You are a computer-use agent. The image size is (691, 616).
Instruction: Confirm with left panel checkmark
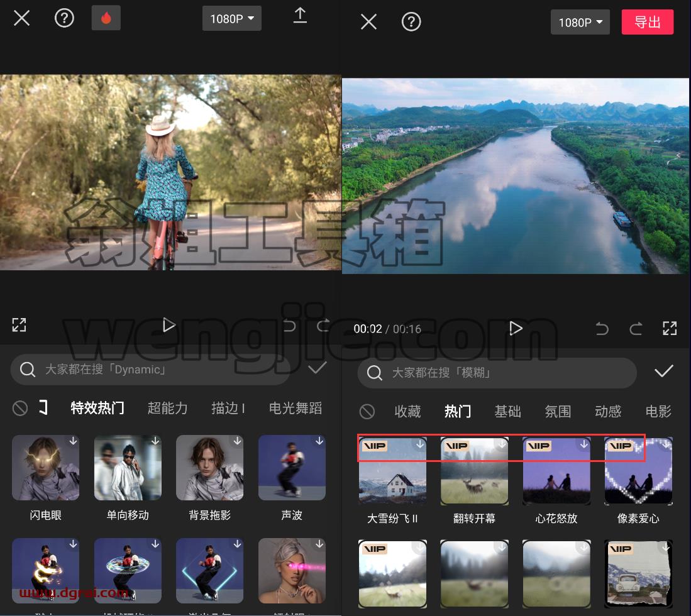[x=318, y=368]
